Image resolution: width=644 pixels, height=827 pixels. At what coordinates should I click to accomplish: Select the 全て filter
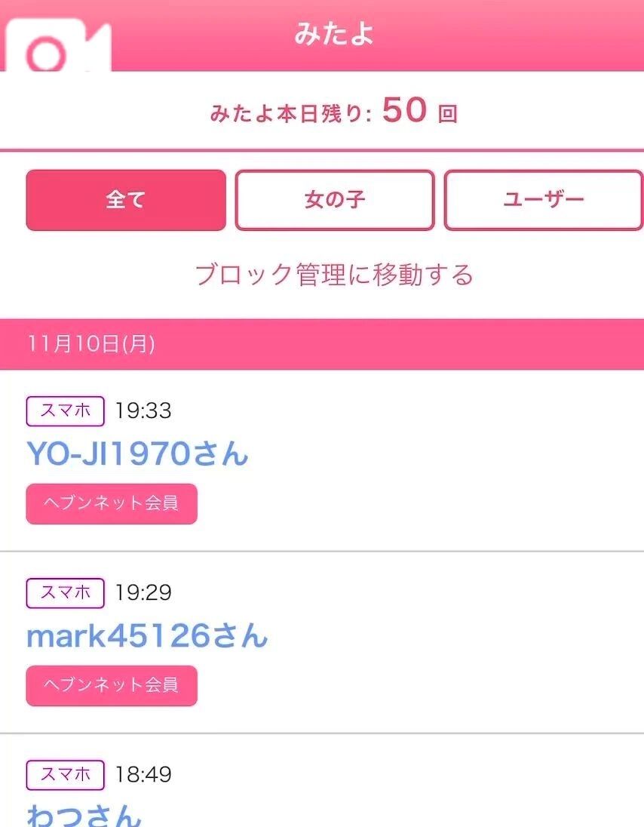click(x=125, y=200)
